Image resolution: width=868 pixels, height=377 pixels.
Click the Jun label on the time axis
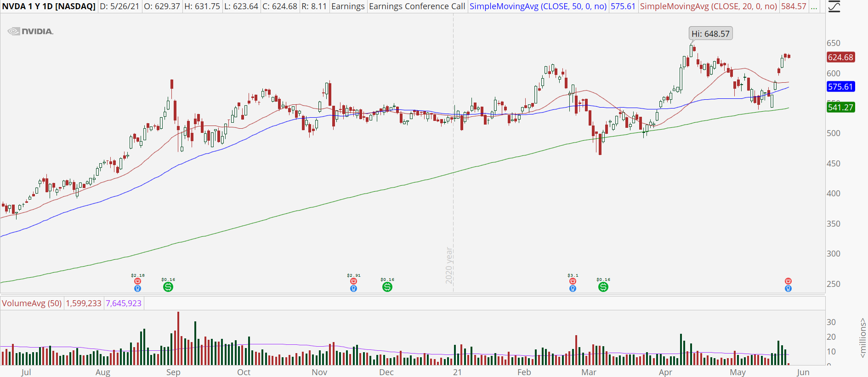pos(803,372)
